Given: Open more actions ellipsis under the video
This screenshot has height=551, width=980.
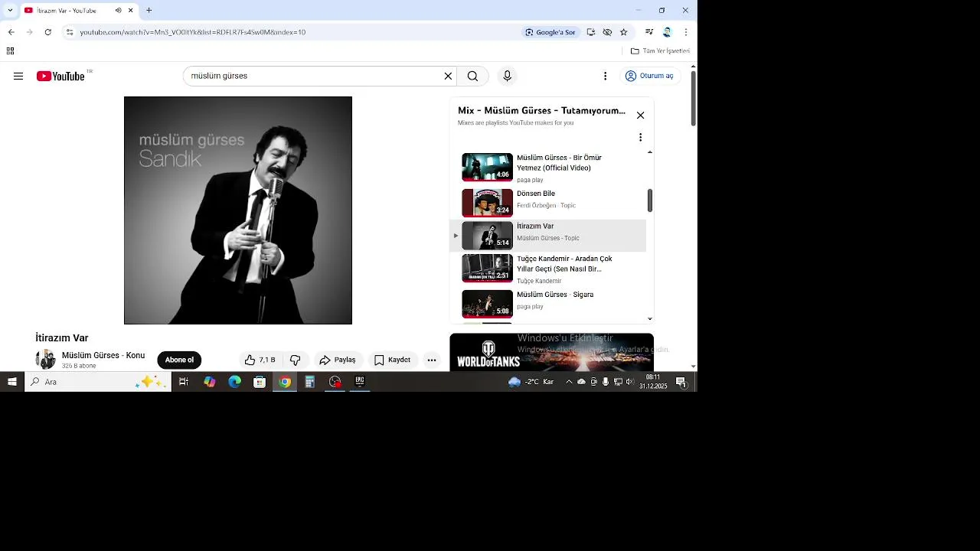Looking at the screenshot, I should pos(432,360).
